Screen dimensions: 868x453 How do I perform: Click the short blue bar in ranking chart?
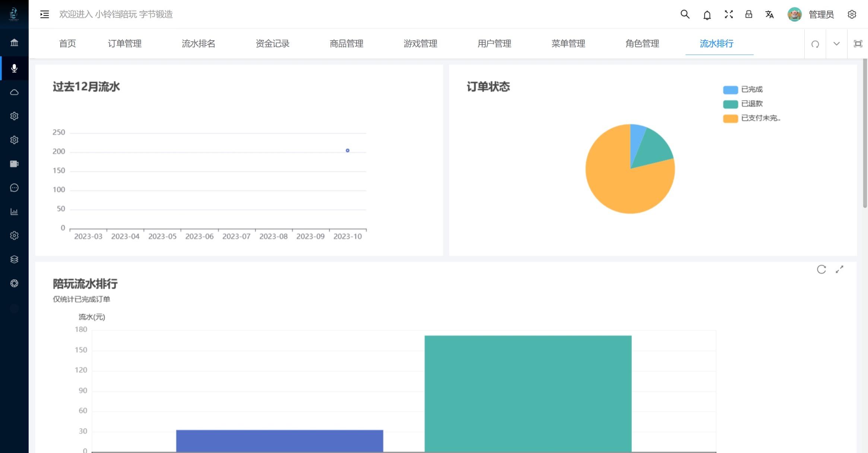279,441
